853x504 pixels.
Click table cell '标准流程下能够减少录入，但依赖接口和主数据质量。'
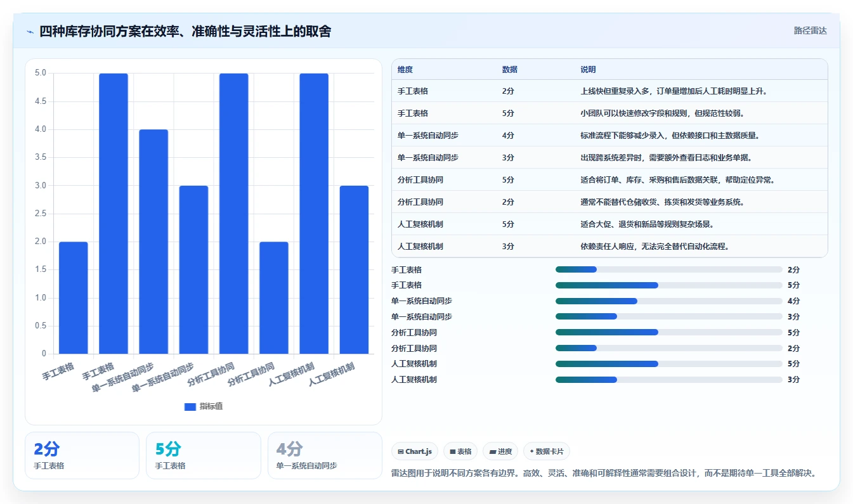pyautogui.click(x=670, y=136)
